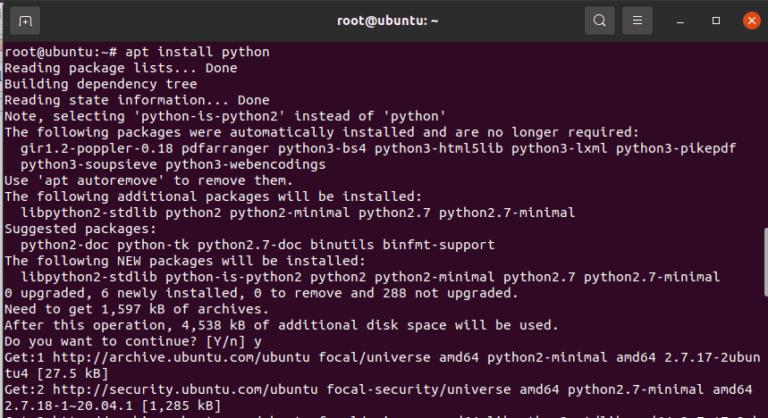768x418 pixels.
Task: Click the pdfarranger package name
Action: point(224,147)
